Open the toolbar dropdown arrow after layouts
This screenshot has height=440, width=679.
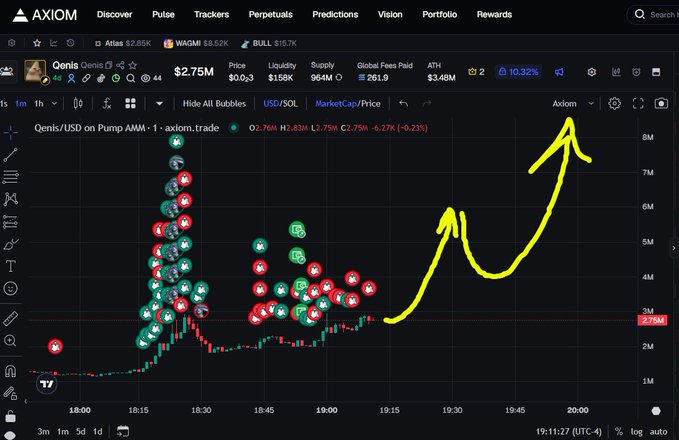[159, 104]
